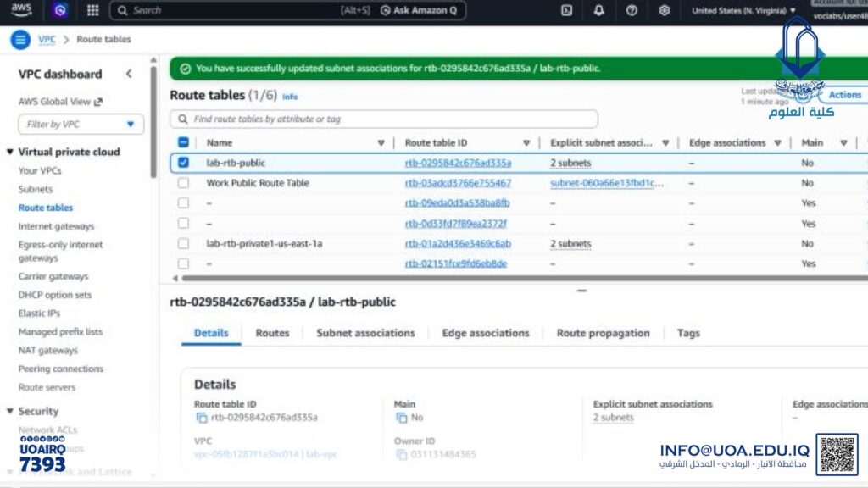Launch the CloudShell terminal icon
Image resolution: width=868 pixels, height=488 pixels.
[566, 10]
